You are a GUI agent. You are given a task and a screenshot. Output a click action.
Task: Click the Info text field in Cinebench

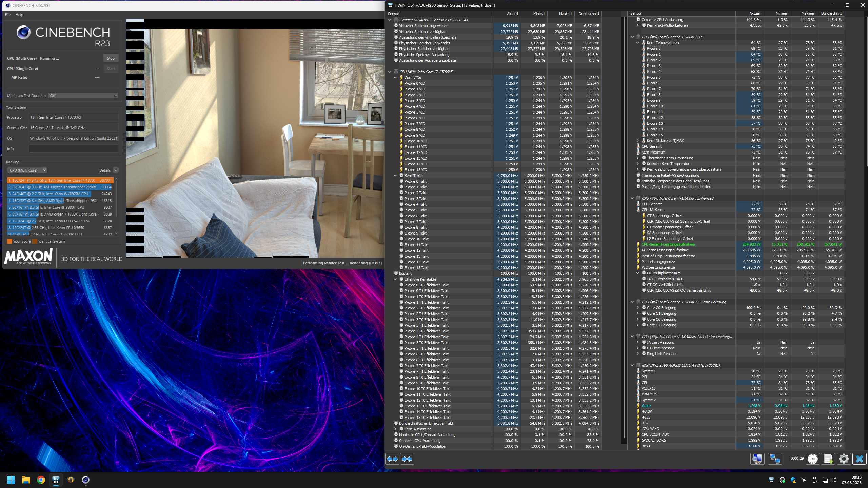[74, 149]
